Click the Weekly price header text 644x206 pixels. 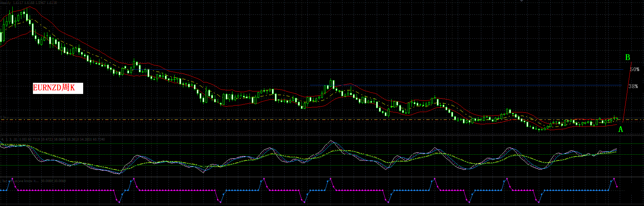[29, 3]
